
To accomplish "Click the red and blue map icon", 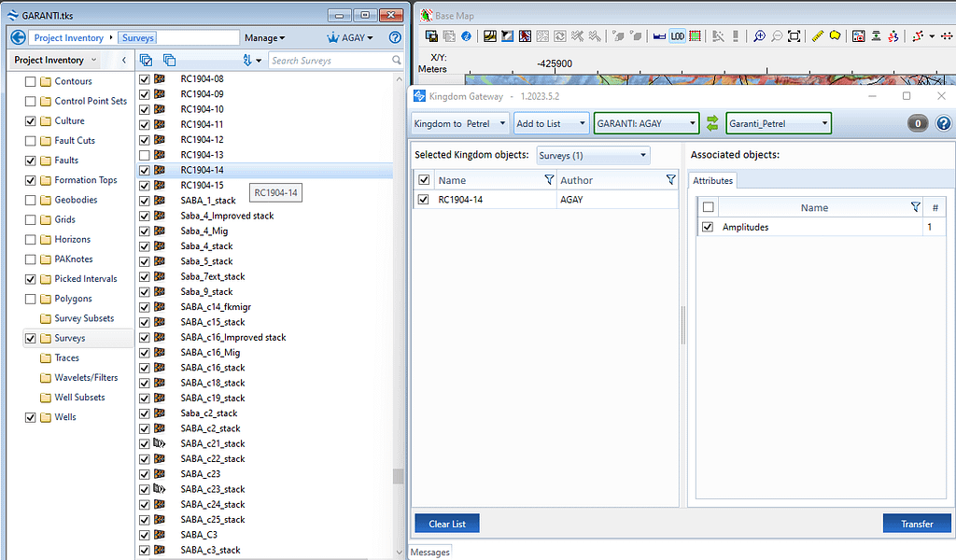I will click(x=525, y=36).
